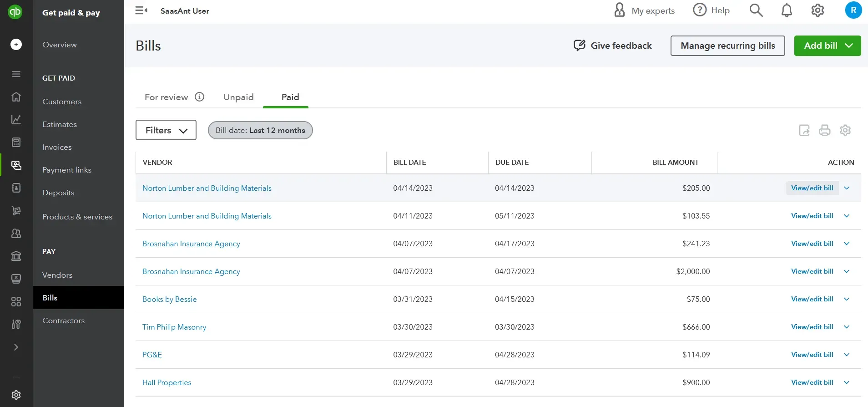Open the Add bill dropdown arrow
Image resolution: width=868 pixels, height=407 pixels.
pyautogui.click(x=849, y=46)
